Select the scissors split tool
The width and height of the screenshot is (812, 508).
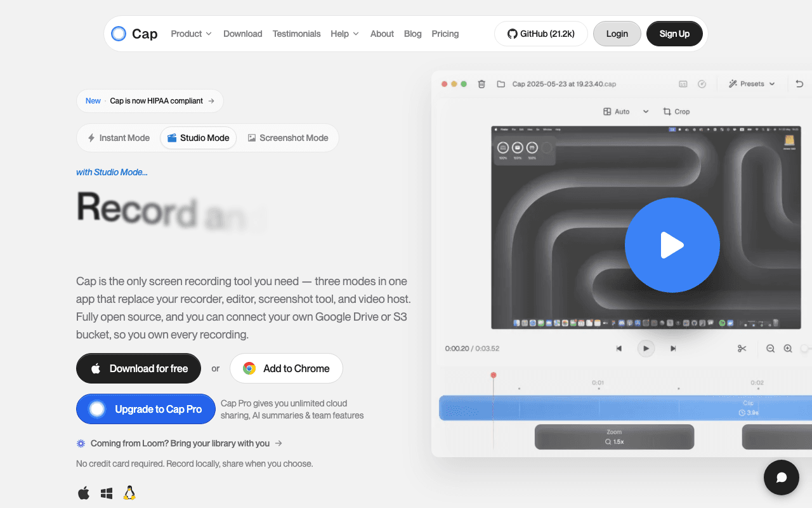742,349
